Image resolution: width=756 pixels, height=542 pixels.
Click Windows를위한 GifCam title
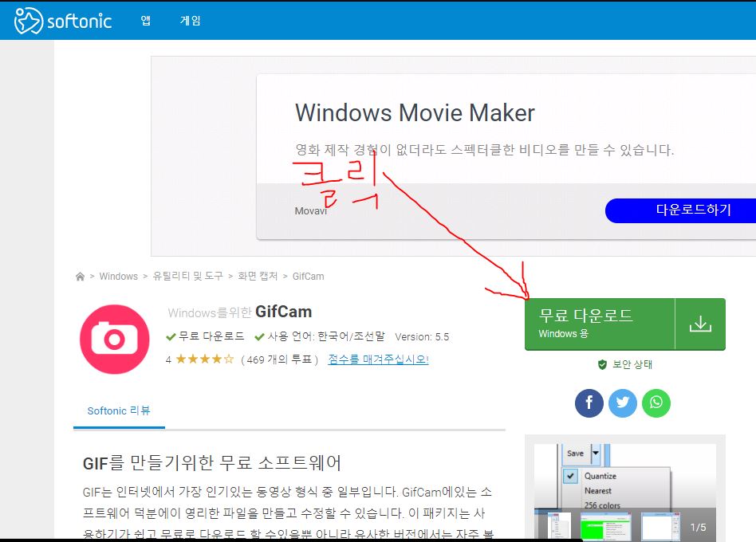pos(239,312)
